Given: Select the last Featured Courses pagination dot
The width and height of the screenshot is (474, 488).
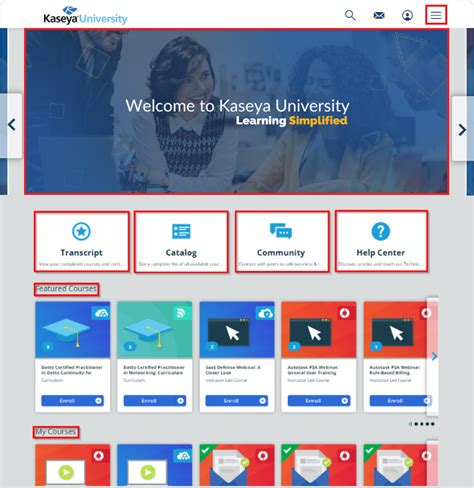Looking at the screenshot, I should point(433,424).
